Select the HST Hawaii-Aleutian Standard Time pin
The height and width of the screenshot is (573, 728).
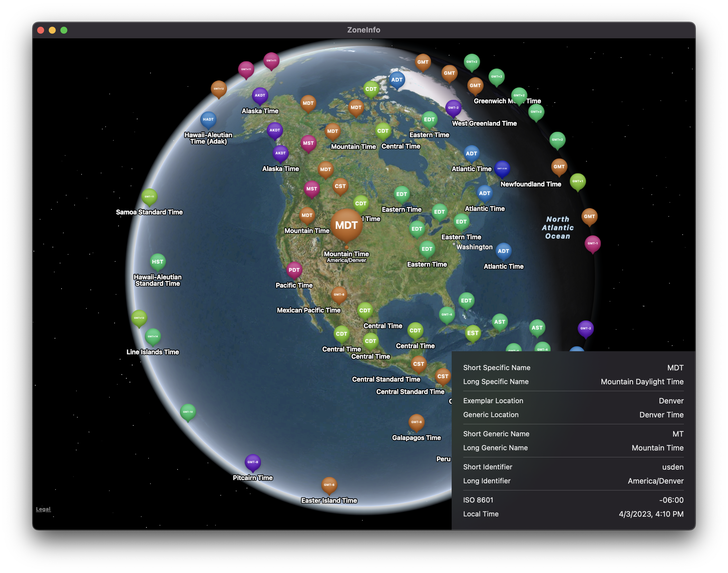(157, 262)
